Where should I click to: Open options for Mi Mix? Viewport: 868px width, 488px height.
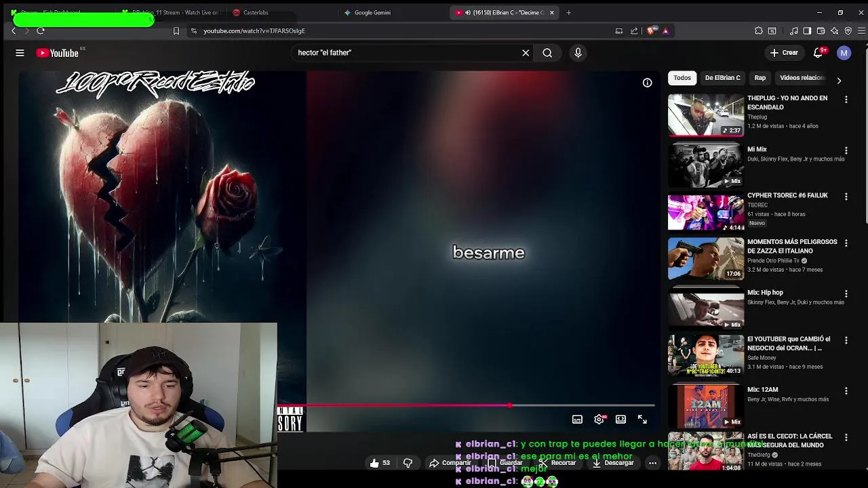click(846, 150)
